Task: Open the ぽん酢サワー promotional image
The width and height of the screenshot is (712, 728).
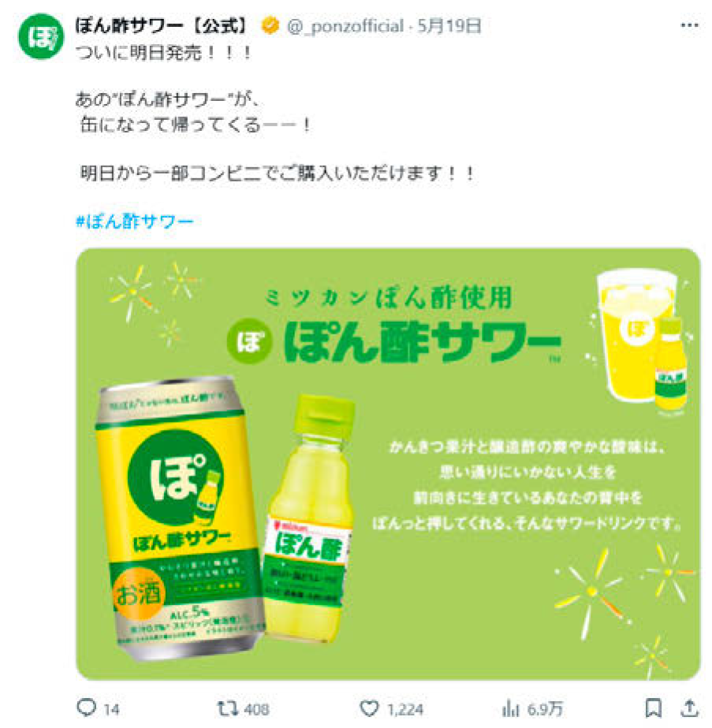Action: tap(388, 465)
